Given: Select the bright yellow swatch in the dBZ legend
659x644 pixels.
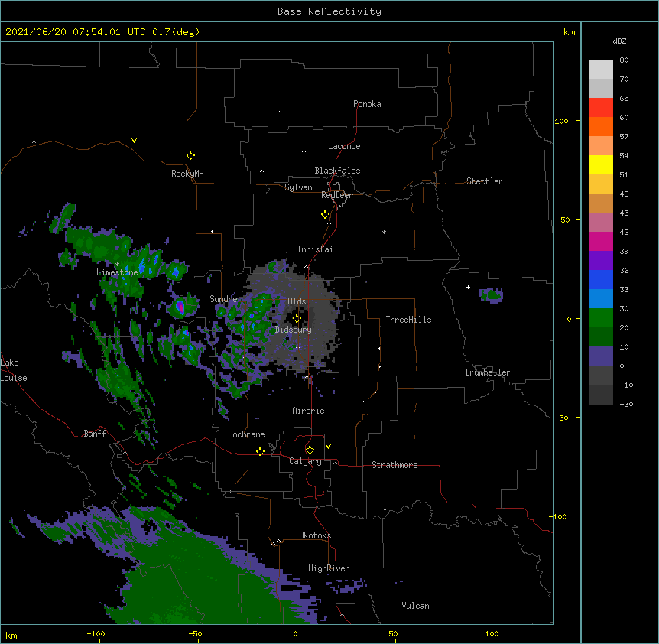Looking at the screenshot, I should 601,164.
